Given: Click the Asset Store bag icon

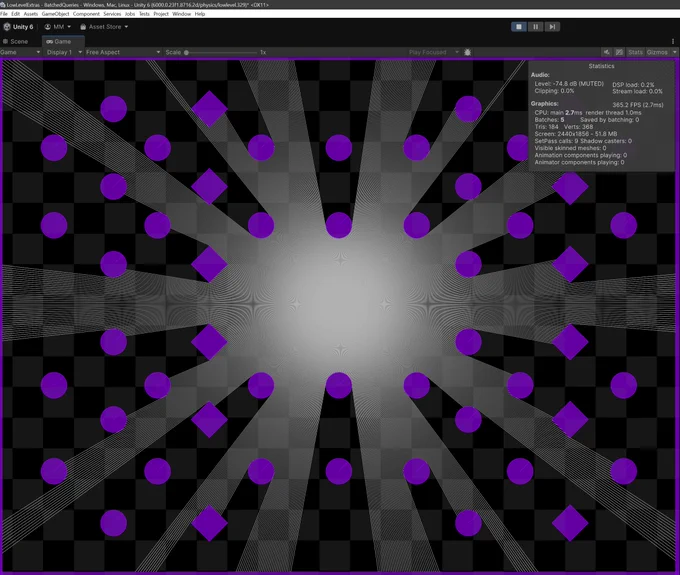Looking at the screenshot, I should pyautogui.click(x=83, y=27).
